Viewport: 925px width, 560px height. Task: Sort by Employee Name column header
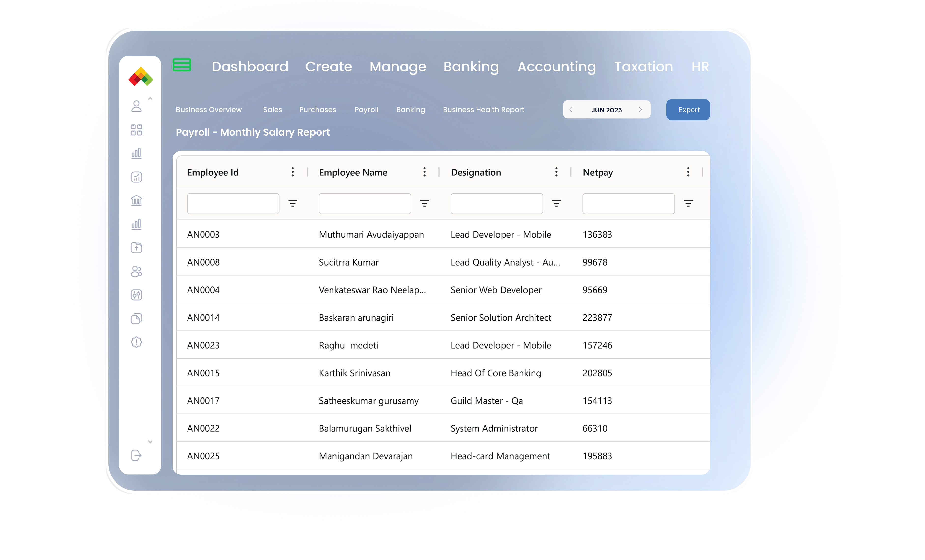(x=353, y=172)
